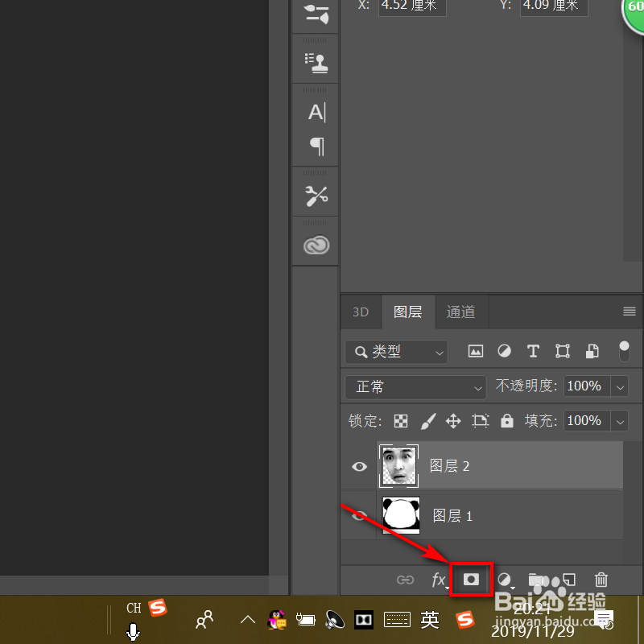Toggle visibility of 图层 1
This screenshot has height=644, width=644.
coord(359,515)
